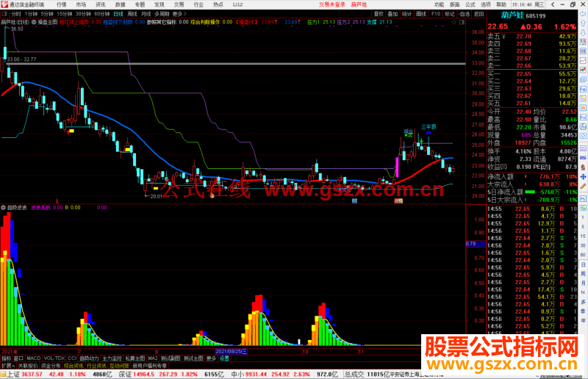Select the 周线 weekly period
588x379 pixels.
coord(132,14)
